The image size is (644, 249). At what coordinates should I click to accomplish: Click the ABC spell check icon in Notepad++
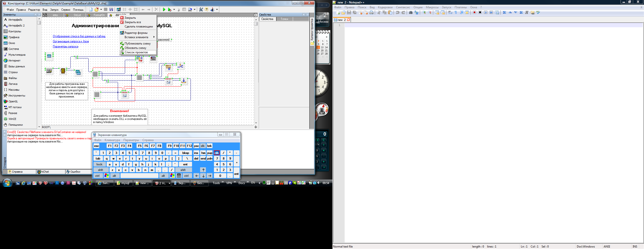click(x=538, y=12)
